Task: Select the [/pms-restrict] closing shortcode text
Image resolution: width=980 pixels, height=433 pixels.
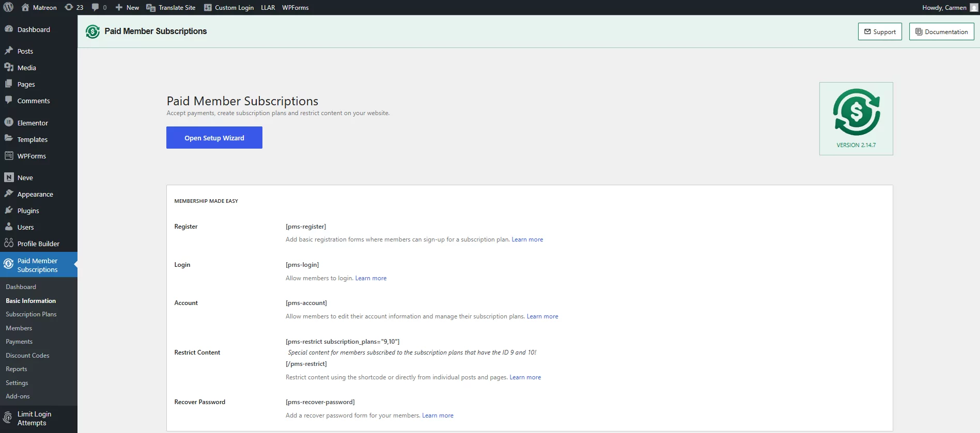Action: (x=306, y=364)
